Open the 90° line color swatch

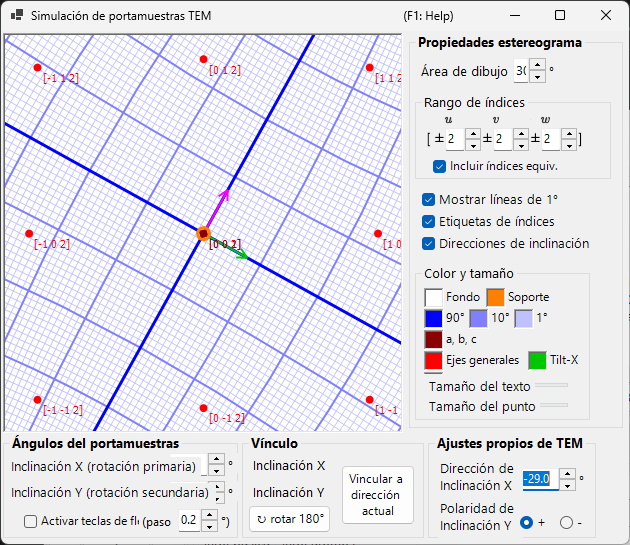coord(434,318)
